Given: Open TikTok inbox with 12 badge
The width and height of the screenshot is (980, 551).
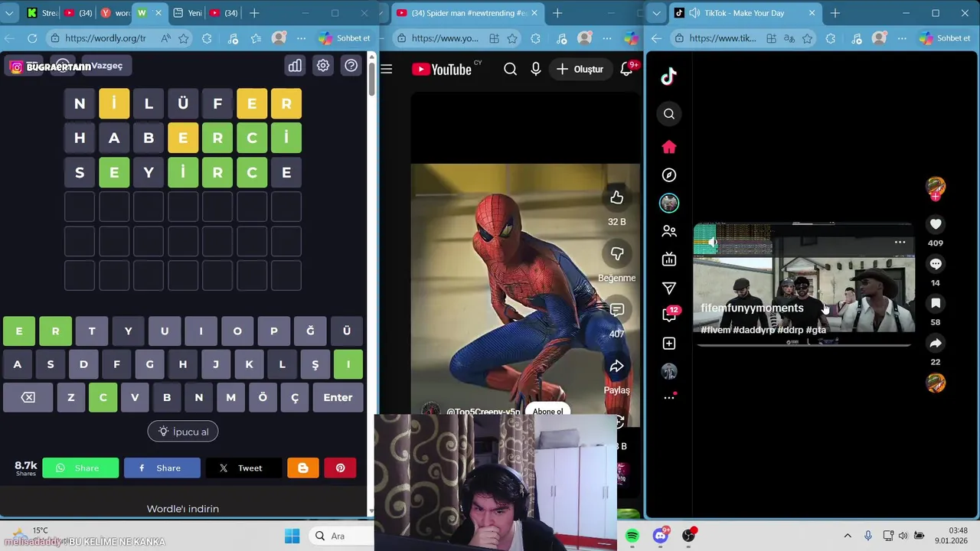Looking at the screenshot, I should click(x=669, y=315).
